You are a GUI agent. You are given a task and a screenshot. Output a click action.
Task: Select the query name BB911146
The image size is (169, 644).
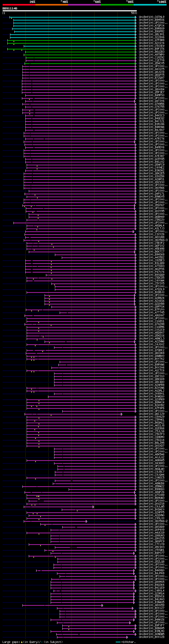point(10,8)
